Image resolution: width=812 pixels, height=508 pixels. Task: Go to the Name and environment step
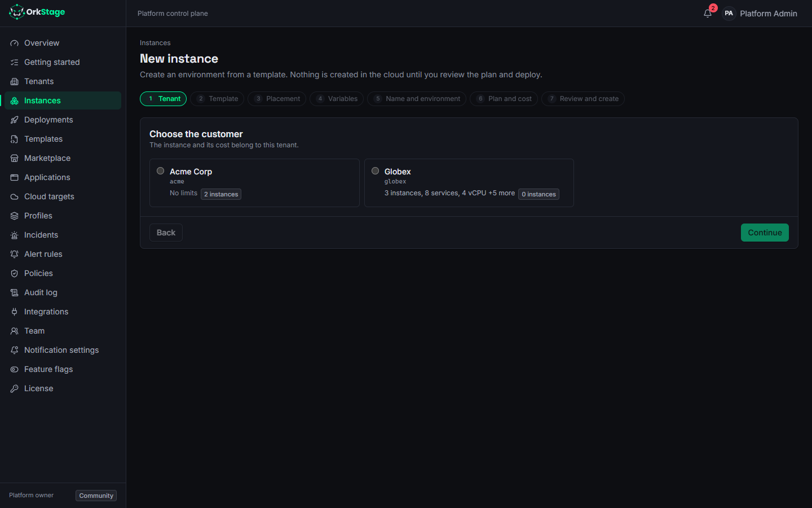click(417, 99)
